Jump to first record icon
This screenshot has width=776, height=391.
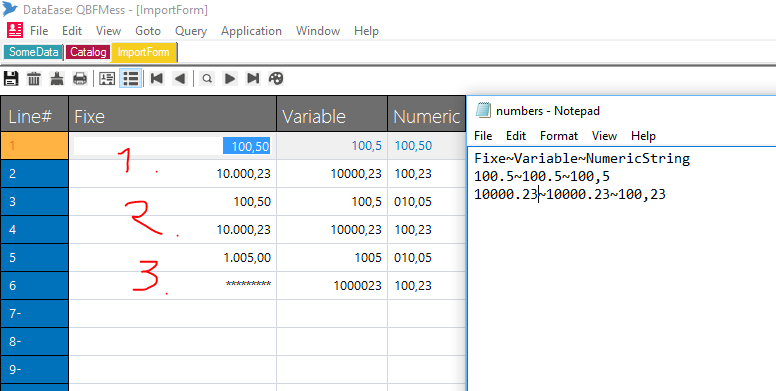pyautogui.click(x=157, y=79)
